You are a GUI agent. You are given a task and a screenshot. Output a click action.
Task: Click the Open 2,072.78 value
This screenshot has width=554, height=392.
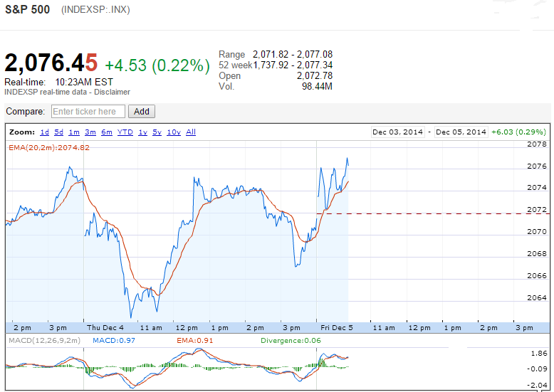point(315,75)
